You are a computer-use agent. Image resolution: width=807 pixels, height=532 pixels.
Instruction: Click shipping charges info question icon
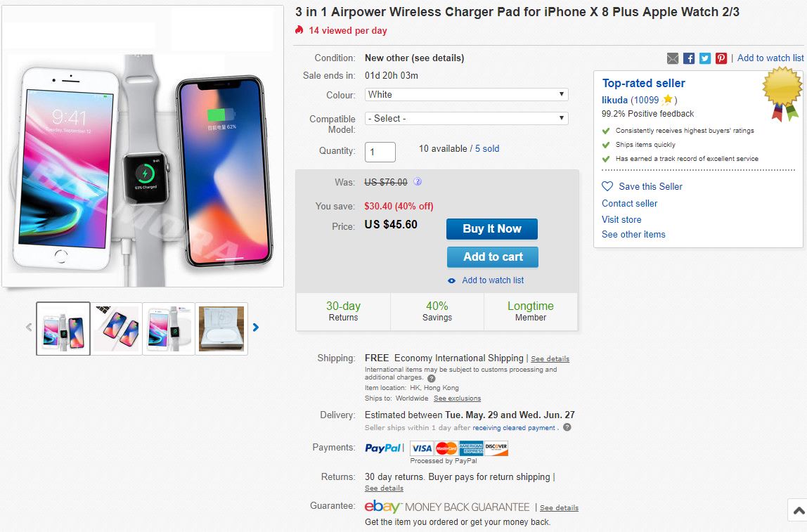[x=432, y=378]
